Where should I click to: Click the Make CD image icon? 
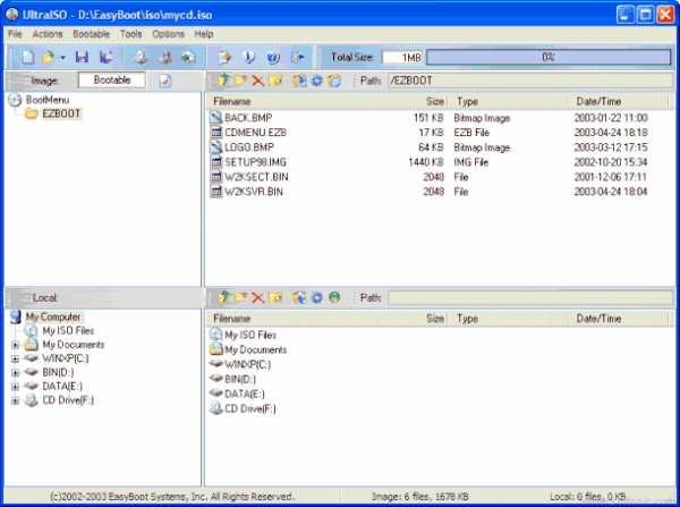click(x=141, y=57)
